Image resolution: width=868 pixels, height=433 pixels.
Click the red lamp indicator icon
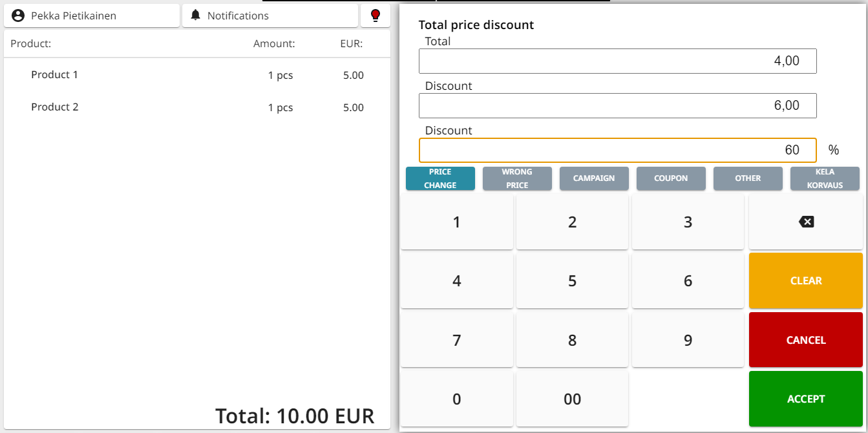point(375,15)
